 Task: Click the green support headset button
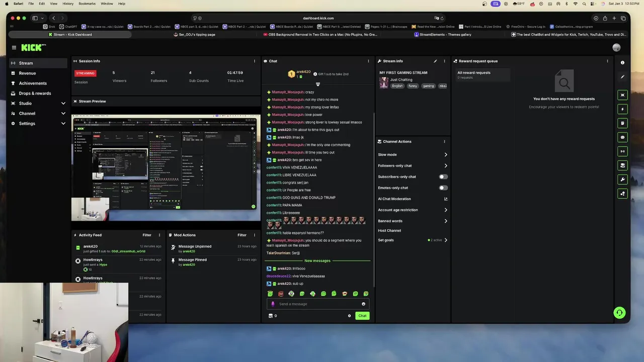coord(619,313)
